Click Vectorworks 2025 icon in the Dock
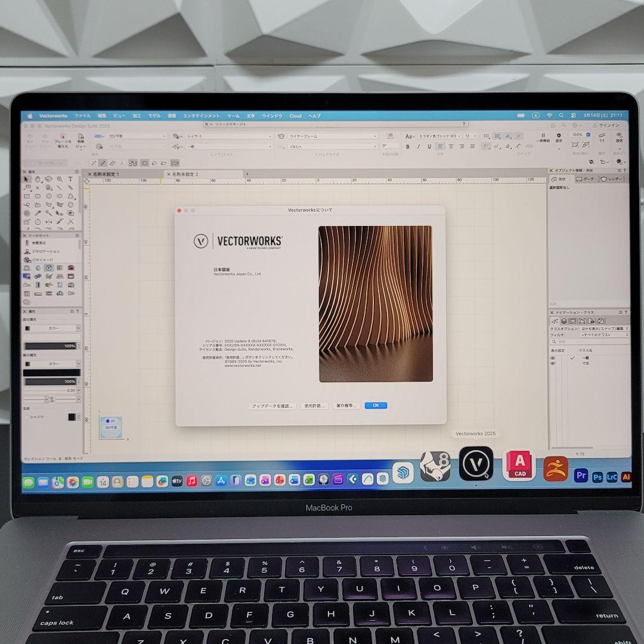 pos(476,463)
